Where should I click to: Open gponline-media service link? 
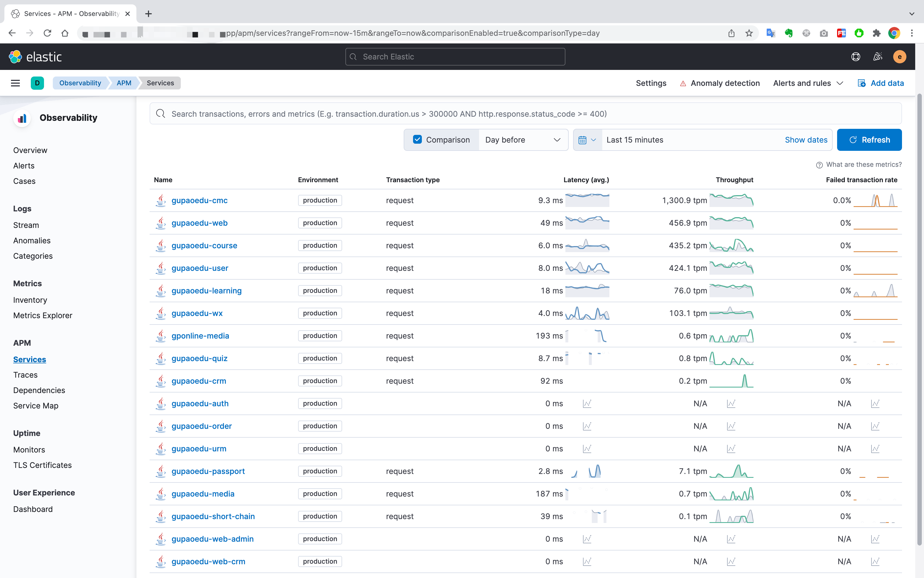[x=200, y=336]
